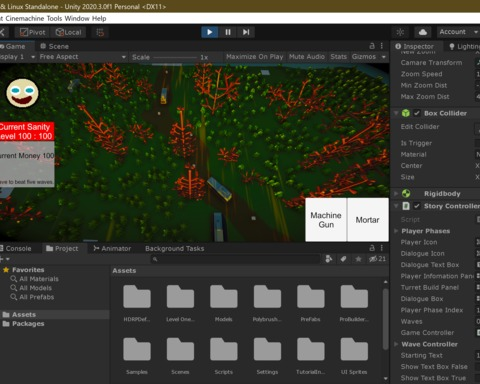Click the favorites star icon in Project toolbar
480x384 pixels.
(358, 259)
